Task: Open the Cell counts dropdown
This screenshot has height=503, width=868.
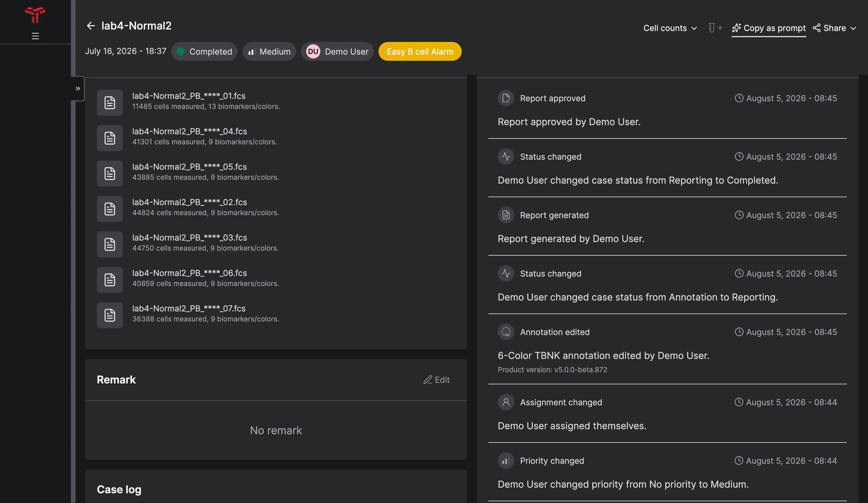Action: pyautogui.click(x=670, y=28)
